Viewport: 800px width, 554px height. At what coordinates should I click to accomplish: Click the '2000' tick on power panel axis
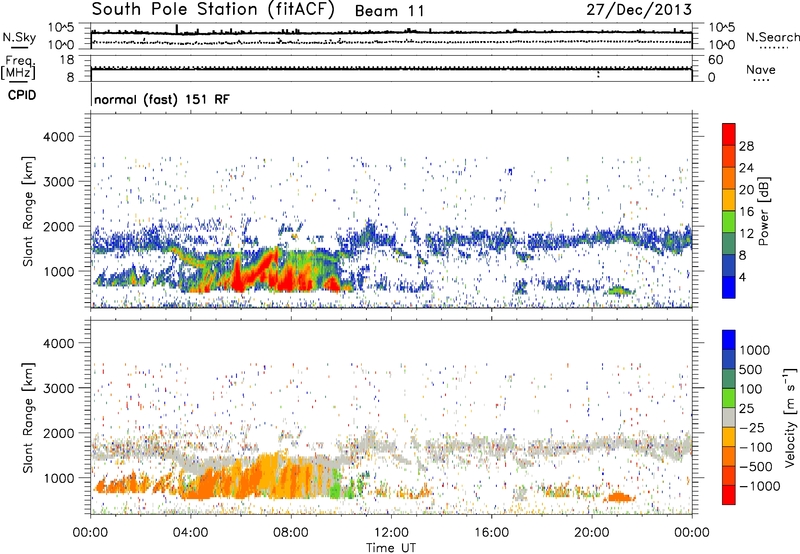point(58,226)
